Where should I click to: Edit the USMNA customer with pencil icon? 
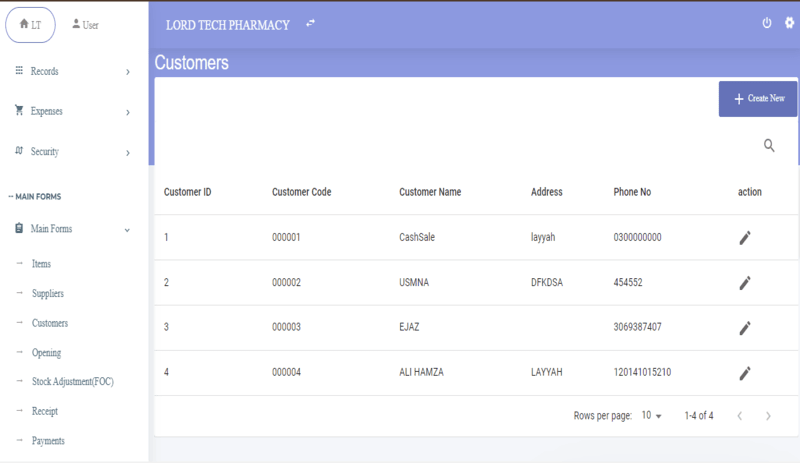pyautogui.click(x=745, y=283)
